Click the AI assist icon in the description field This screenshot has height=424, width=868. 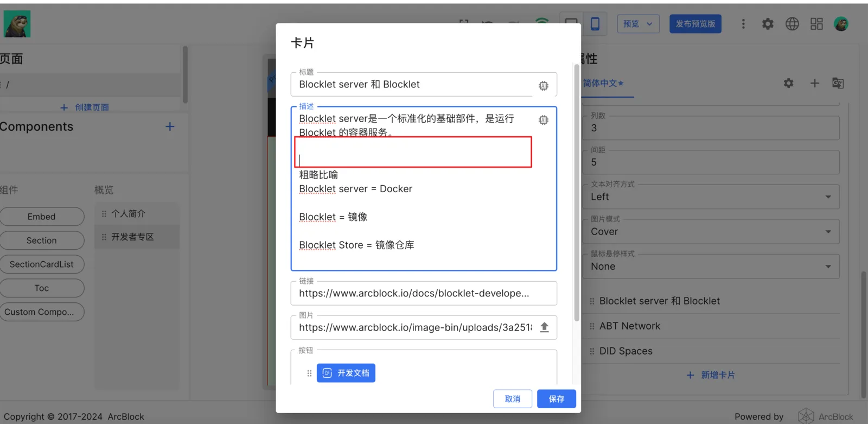pos(543,120)
